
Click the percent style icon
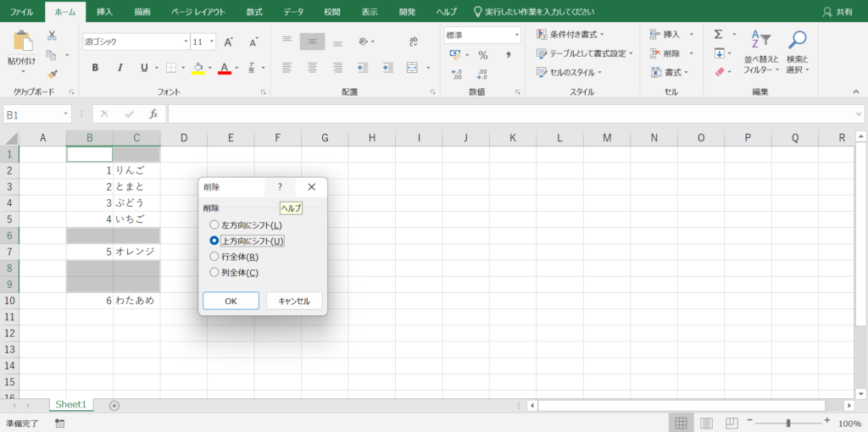coord(482,55)
